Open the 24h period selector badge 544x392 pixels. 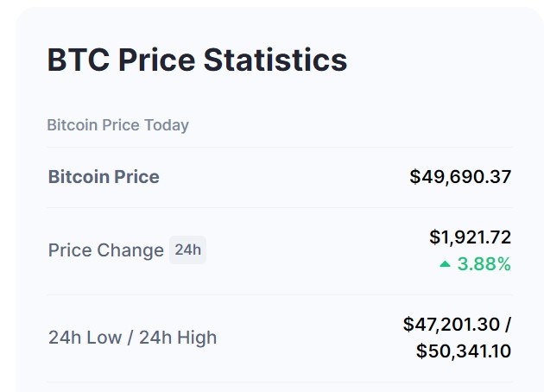point(187,250)
